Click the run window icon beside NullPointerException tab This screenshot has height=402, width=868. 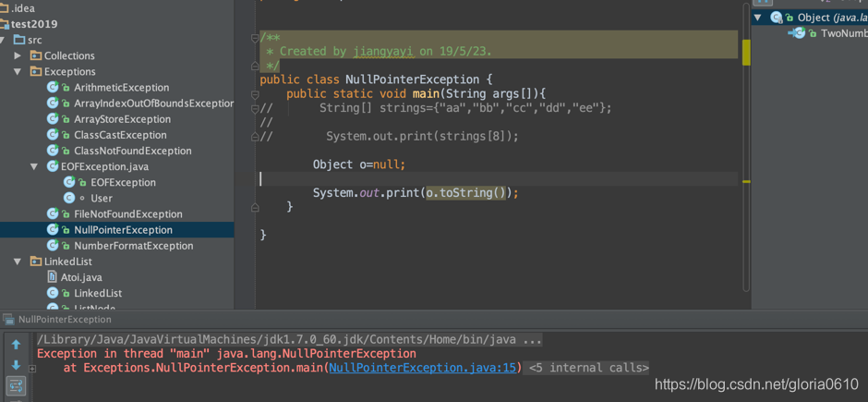pos(8,319)
